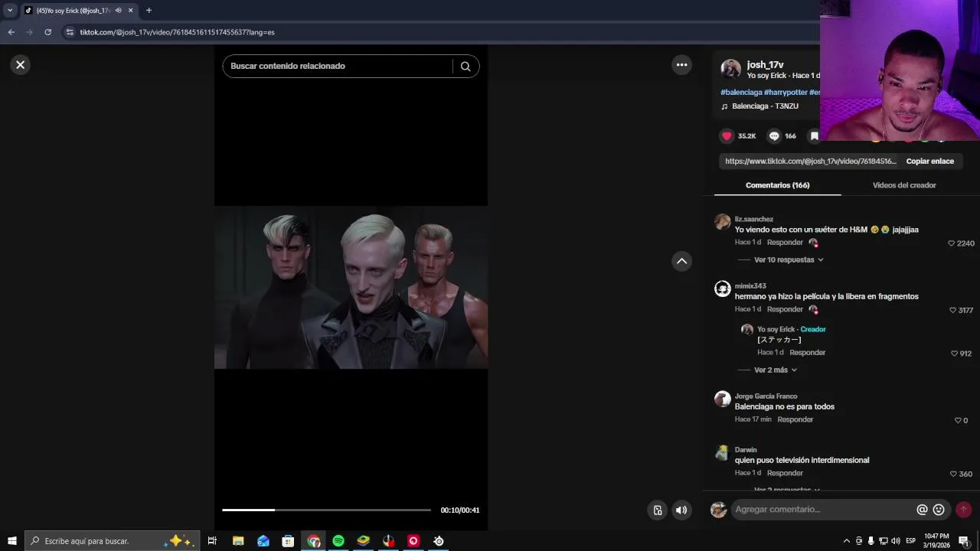Like mimix343's comment
This screenshot has height=551, width=980.
click(953, 311)
